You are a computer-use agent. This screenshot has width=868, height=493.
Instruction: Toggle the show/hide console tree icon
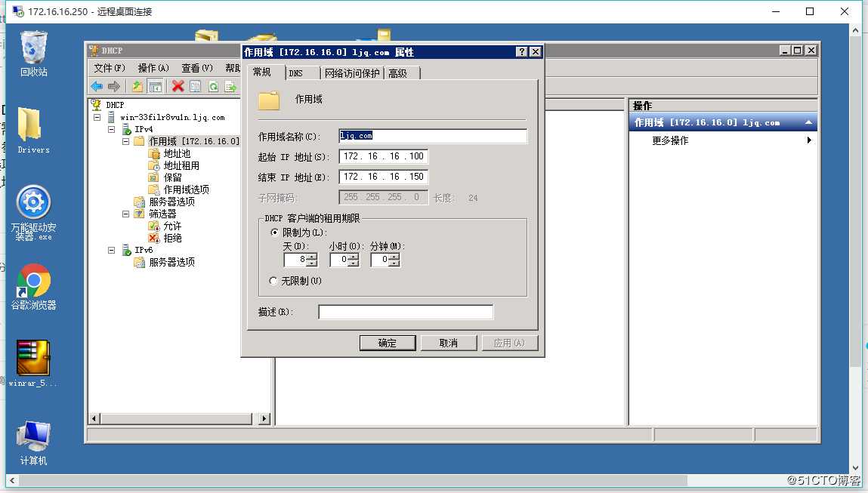point(156,86)
